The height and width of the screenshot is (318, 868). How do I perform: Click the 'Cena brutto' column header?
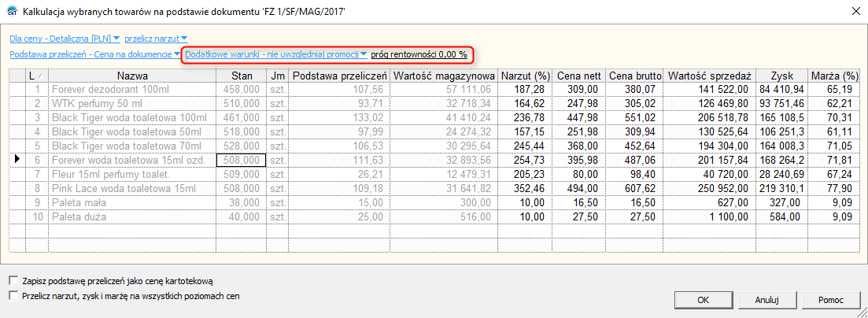633,76
